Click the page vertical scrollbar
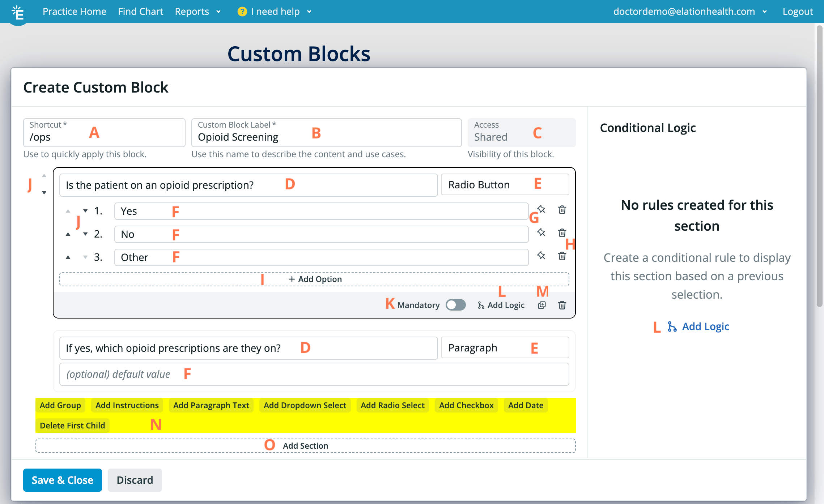 [x=820, y=166]
